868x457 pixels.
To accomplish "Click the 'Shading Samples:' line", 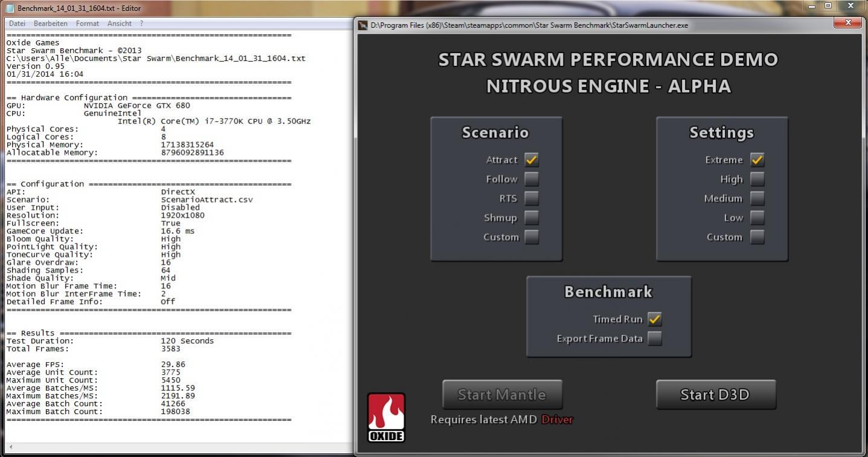I will pyautogui.click(x=45, y=270).
